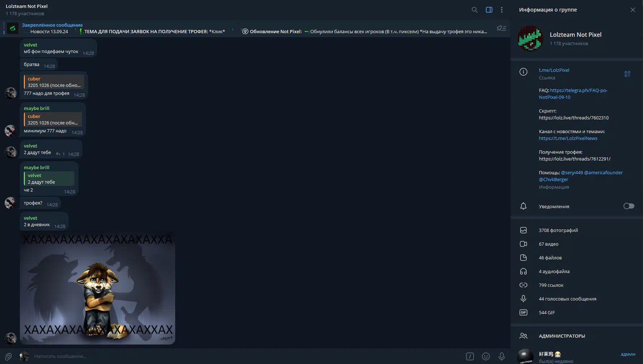Click maybe brill name above минимум 777 message
This screenshot has width=643, height=364.
[36, 108]
